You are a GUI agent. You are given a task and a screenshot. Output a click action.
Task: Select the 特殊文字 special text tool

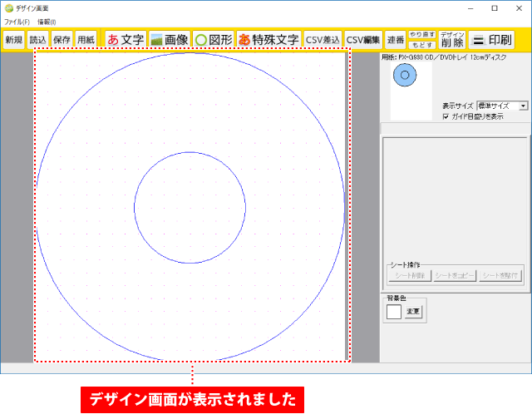coord(268,40)
